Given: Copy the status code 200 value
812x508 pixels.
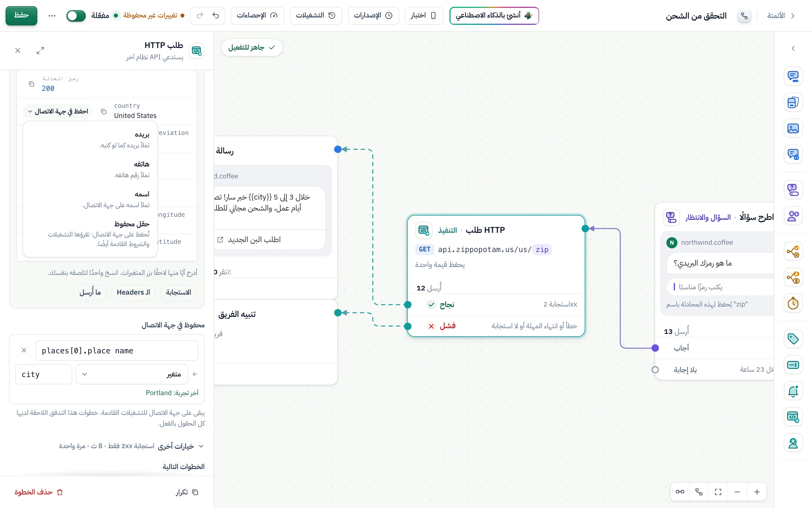Looking at the screenshot, I should (31, 84).
